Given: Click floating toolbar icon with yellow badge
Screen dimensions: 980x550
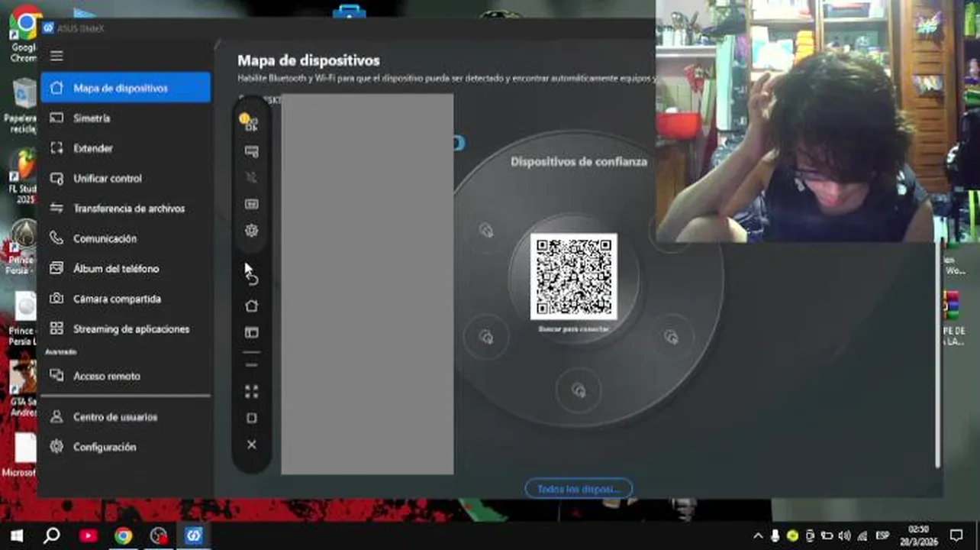Looking at the screenshot, I should coord(250,123).
